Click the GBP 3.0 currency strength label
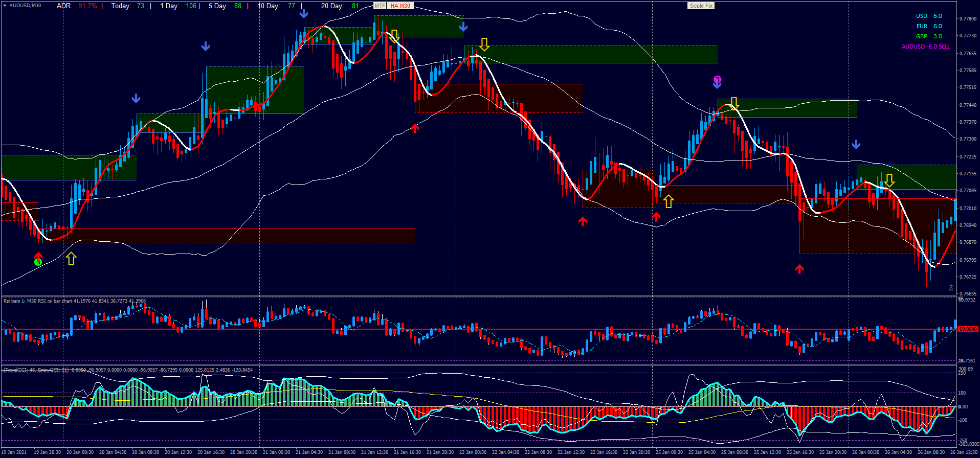980x458 pixels. pyautogui.click(x=929, y=36)
